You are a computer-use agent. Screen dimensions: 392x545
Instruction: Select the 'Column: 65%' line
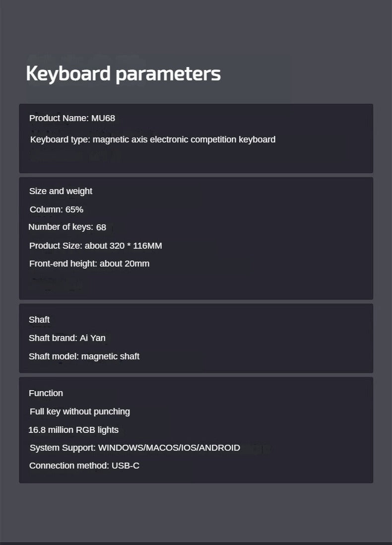(56, 209)
